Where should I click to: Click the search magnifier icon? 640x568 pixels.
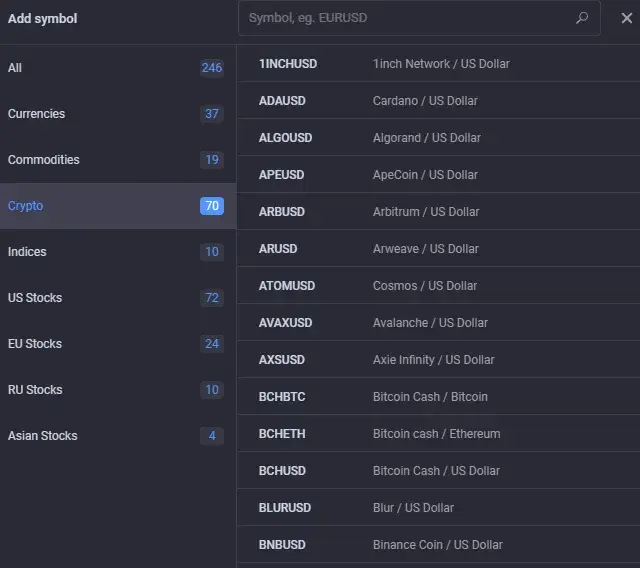click(x=582, y=18)
